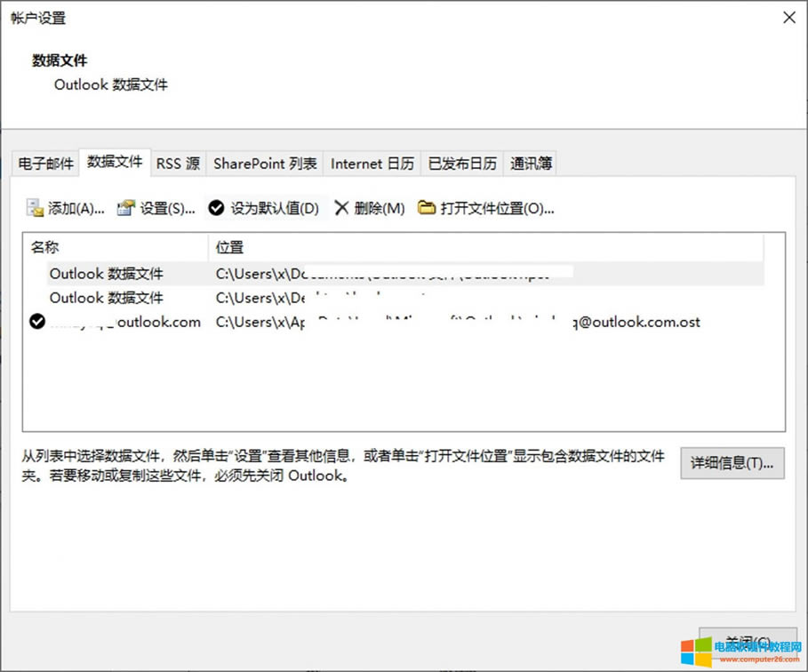Select first Outlook 数据文件 row
Image resolution: width=808 pixels, height=672 pixels.
(406, 274)
